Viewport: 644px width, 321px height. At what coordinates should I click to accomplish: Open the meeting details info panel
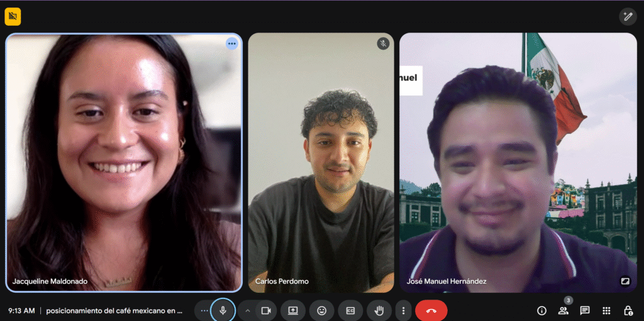[x=541, y=310]
